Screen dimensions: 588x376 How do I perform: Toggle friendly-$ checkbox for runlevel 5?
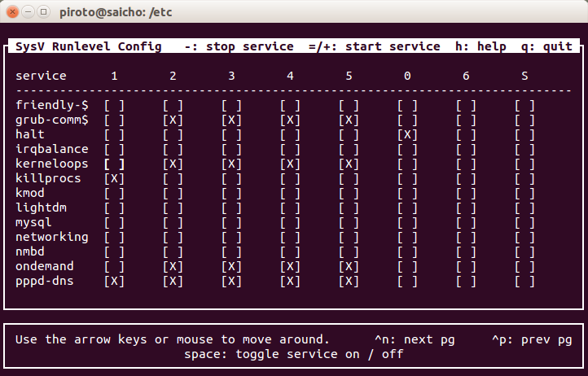tap(349, 105)
